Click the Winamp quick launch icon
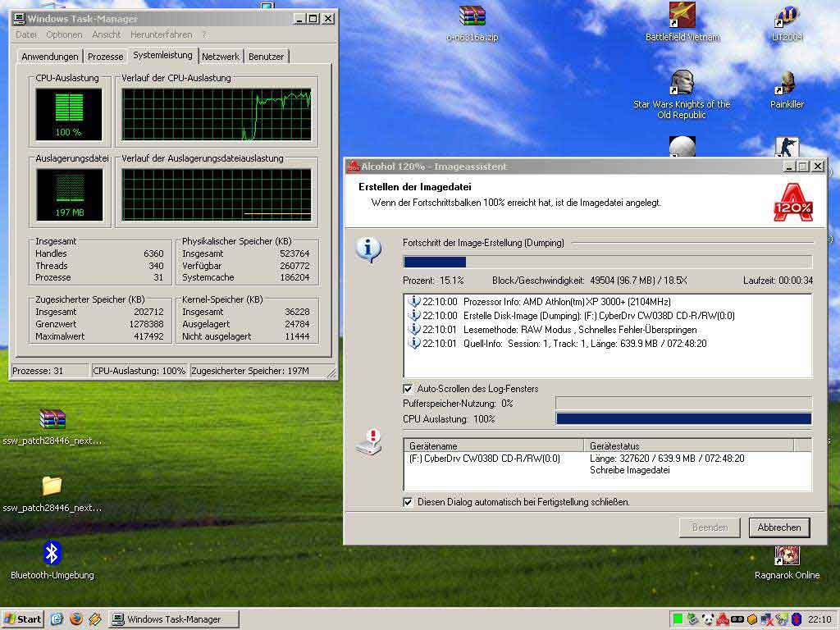The height and width of the screenshot is (630, 840). pos(95,619)
